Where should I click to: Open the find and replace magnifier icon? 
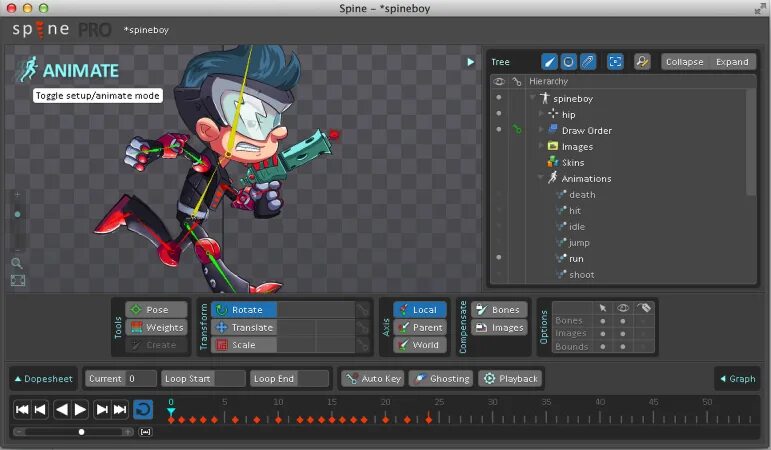pyautogui.click(x=642, y=62)
